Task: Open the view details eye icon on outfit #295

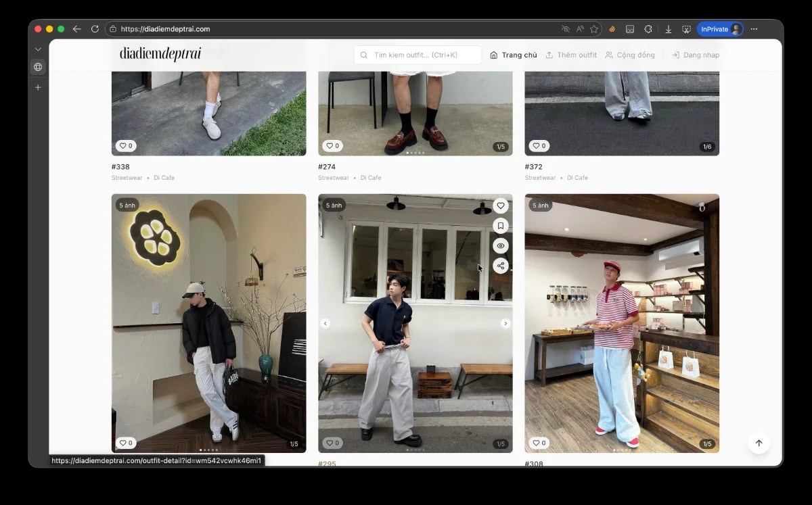Action: 500,245
